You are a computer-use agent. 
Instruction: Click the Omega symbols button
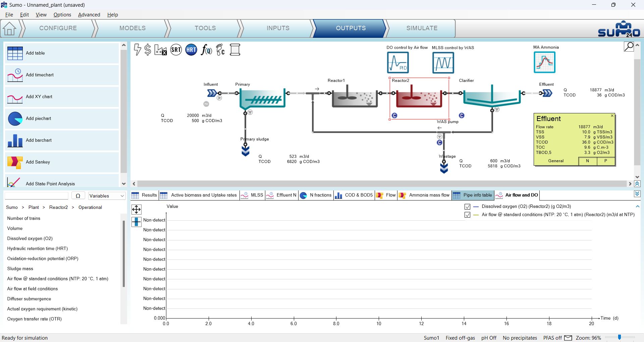click(78, 196)
